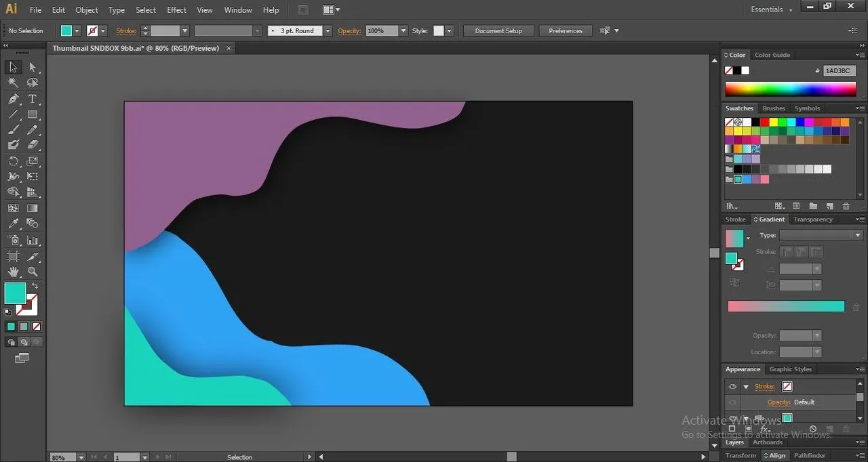Select the Eyedropper tool
Screen dimensions: 868x462
(x=13, y=224)
